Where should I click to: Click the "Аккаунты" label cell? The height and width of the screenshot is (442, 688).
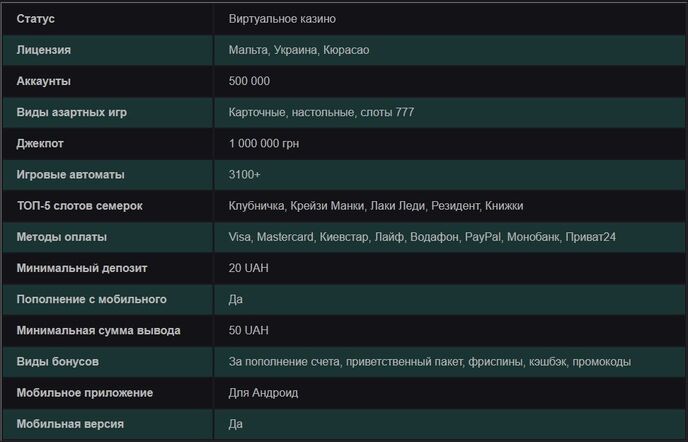44,81
